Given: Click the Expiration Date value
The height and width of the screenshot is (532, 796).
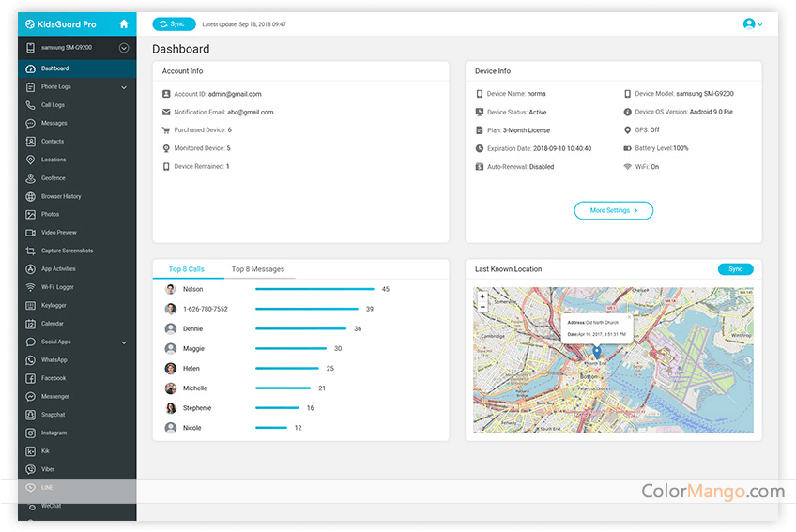Looking at the screenshot, I should click(x=562, y=149).
